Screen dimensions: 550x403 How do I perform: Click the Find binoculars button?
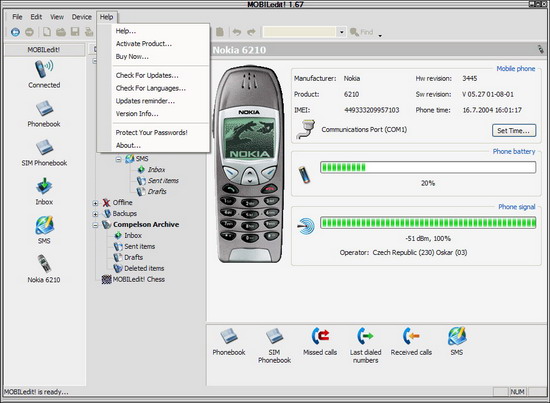tap(361, 32)
